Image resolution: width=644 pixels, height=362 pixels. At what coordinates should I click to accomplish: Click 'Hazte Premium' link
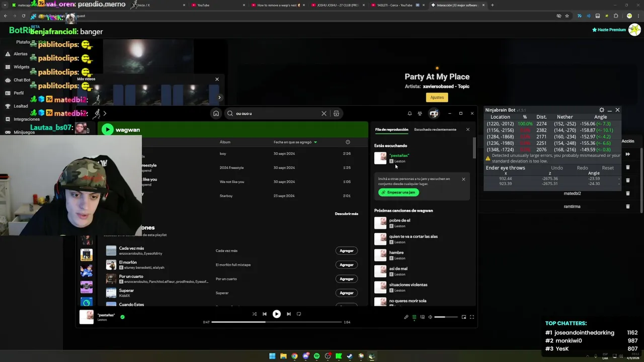pos(609,30)
